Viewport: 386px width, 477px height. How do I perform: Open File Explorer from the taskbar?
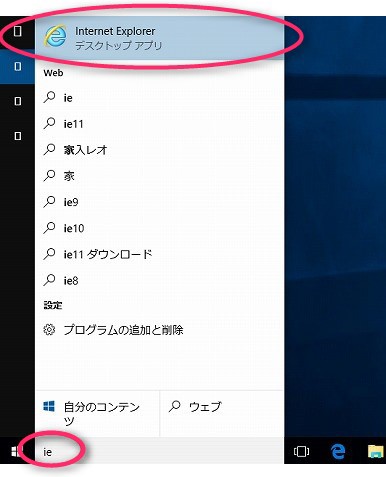point(376,452)
